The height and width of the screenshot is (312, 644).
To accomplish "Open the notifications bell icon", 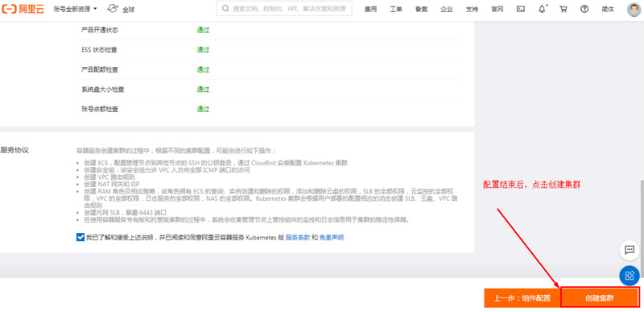I will coord(543,9).
